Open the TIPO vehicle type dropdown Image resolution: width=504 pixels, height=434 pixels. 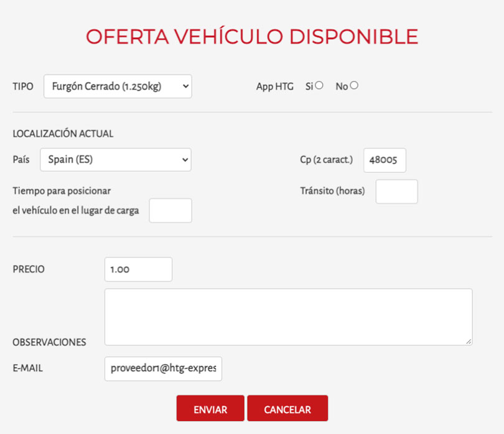(118, 86)
